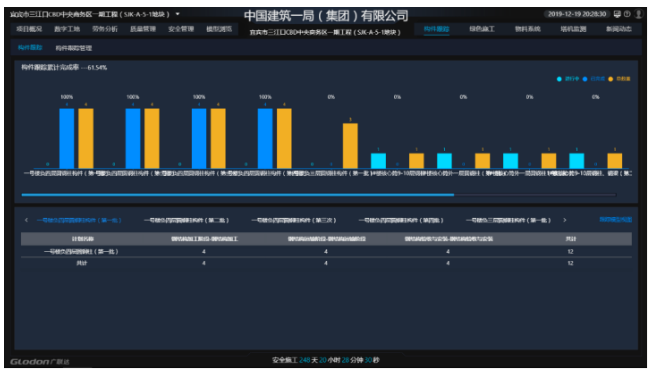Open the 新闻动态 tab
Screen dimensions: 651x374
619,29
